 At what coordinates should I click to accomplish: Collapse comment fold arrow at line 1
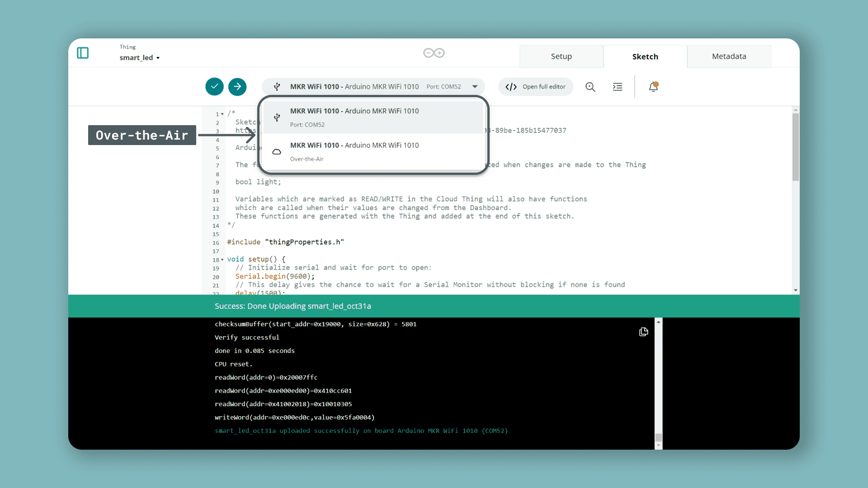222,114
